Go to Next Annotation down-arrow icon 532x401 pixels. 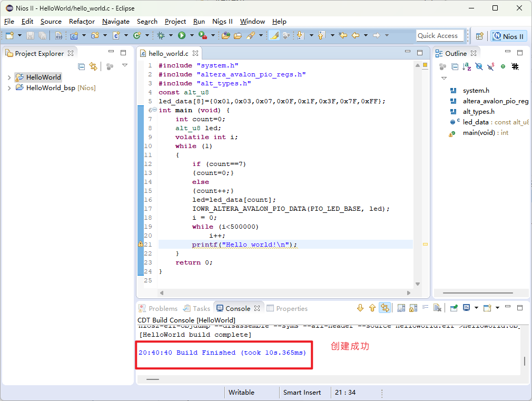coord(300,35)
